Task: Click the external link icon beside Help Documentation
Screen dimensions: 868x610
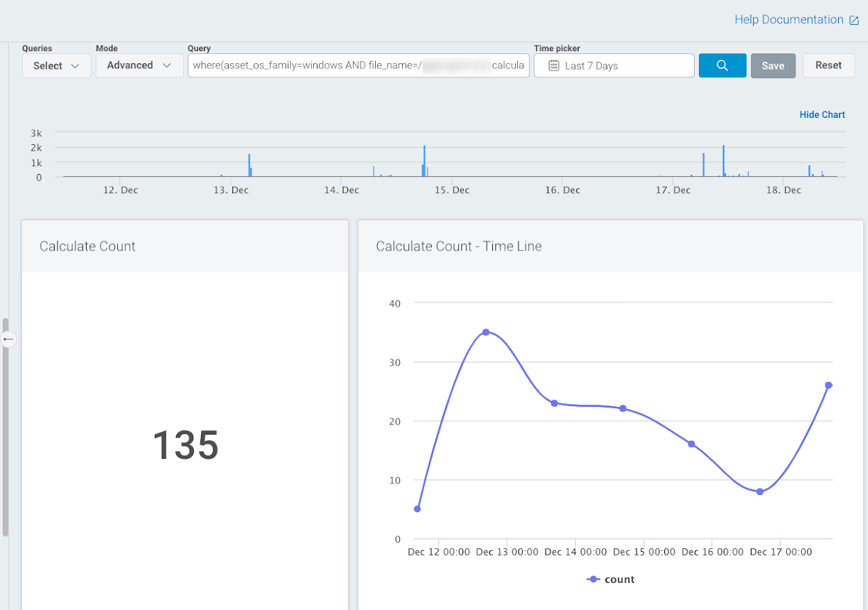Action: (854, 21)
